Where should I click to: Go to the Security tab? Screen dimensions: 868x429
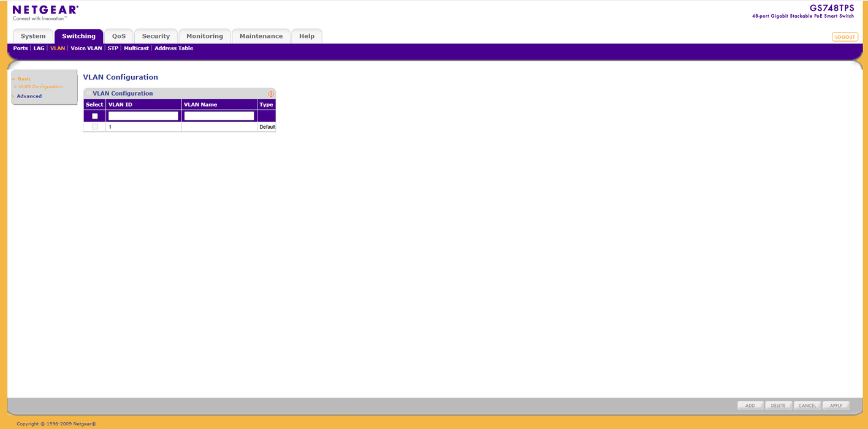click(156, 36)
